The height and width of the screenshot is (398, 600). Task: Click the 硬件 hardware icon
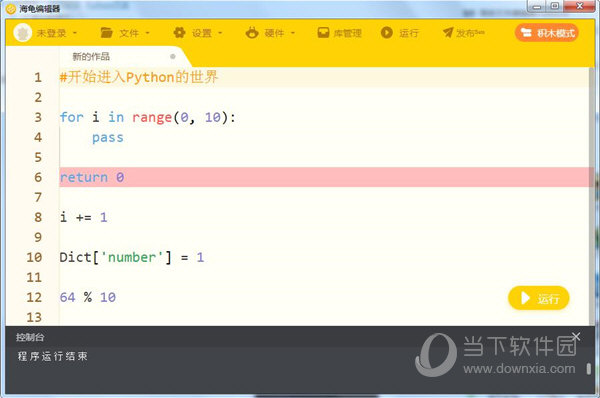(252, 33)
